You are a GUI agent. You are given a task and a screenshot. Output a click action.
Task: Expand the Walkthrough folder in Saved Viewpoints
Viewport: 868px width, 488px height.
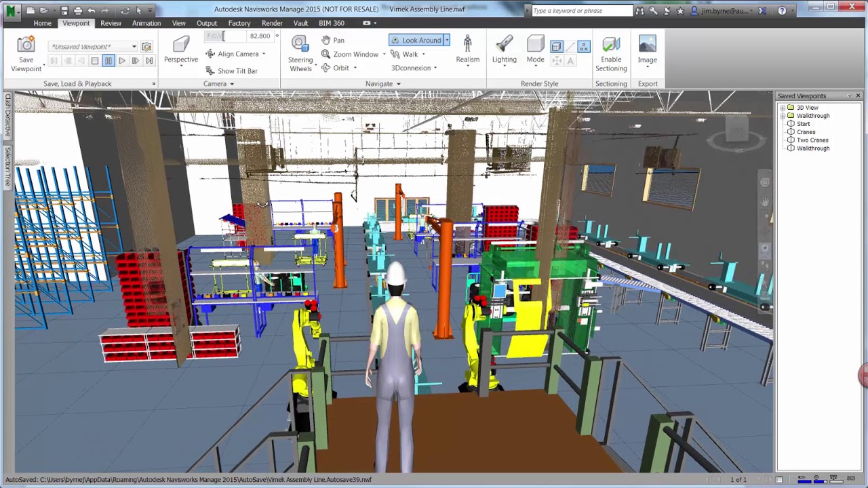(x=783, y=115)
